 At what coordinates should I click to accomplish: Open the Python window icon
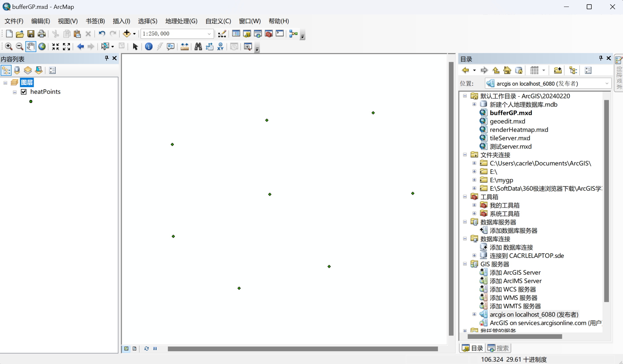point(280,34)
